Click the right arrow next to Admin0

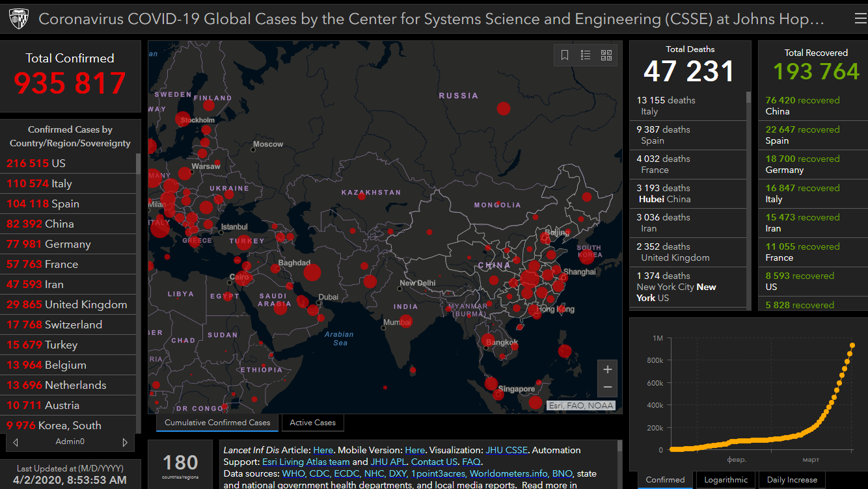[125, 442]
